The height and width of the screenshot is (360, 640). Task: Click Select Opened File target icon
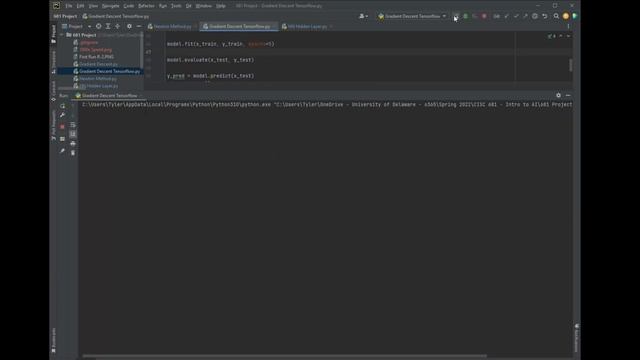coord(98,26)
